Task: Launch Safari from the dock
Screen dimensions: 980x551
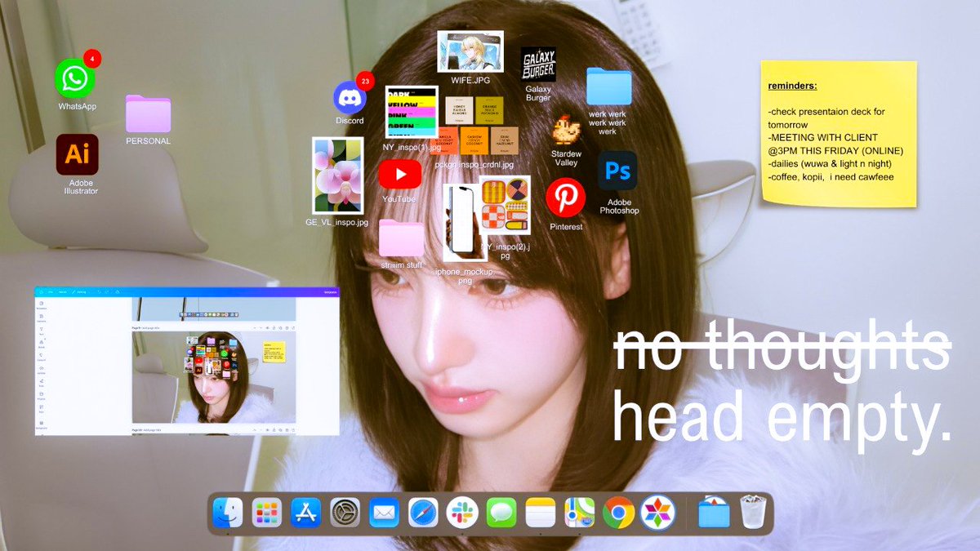Action: coord(423,513)
